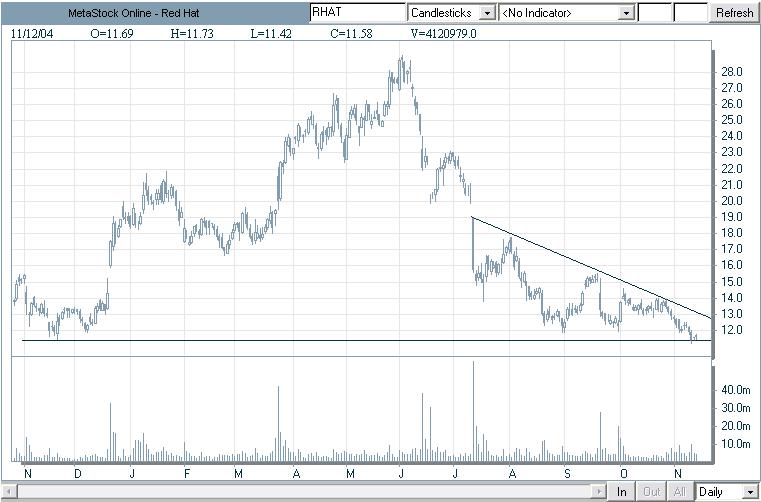Open the Daily periodicity dropdown
Viewport: 761px width, 502px height.
(x=751, y=492)
